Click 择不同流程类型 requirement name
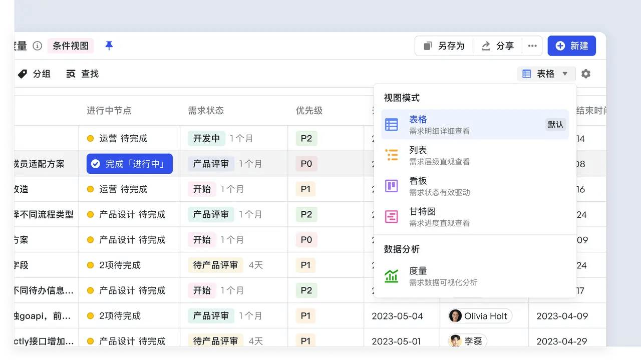Image resolution: width=641 pixels, height=364 pixels. pos(44,214)
